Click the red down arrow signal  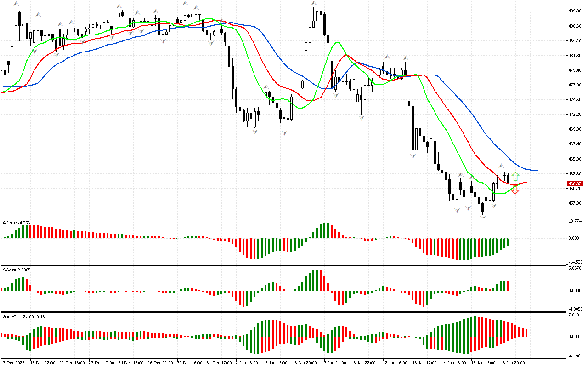click(515, 190)
